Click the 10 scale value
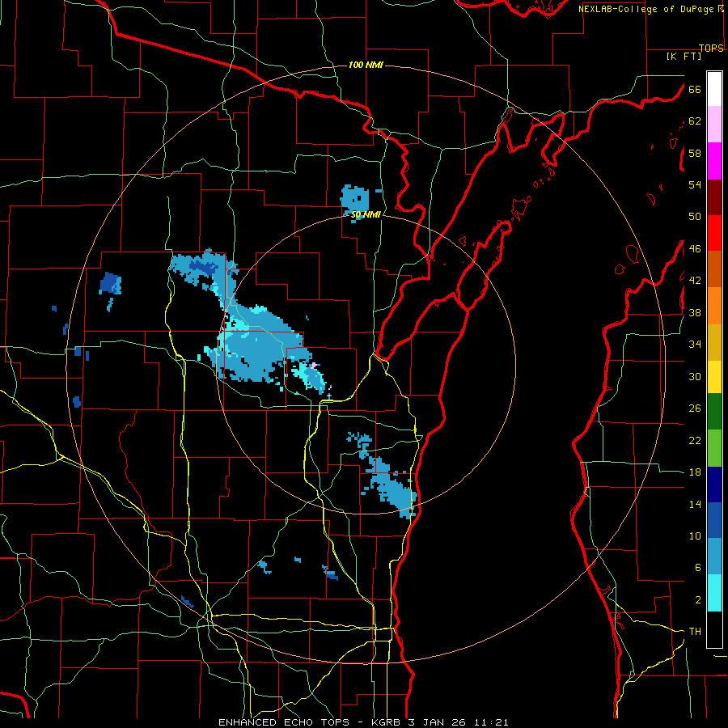Screen dimensions: 728x728 695,535
